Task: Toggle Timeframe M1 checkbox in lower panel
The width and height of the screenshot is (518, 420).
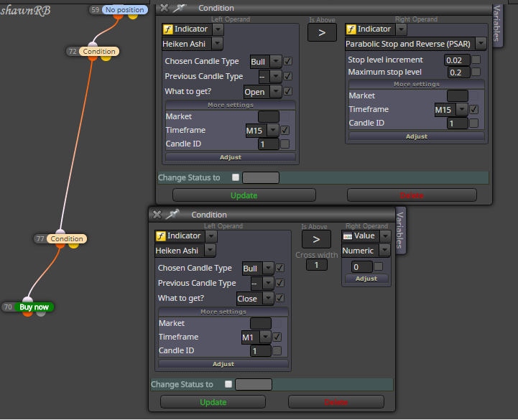Action: tap(277, 337)
